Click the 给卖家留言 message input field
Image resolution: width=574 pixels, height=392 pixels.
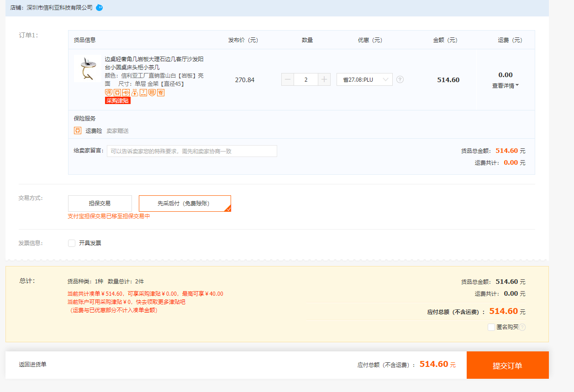[192, 151]
